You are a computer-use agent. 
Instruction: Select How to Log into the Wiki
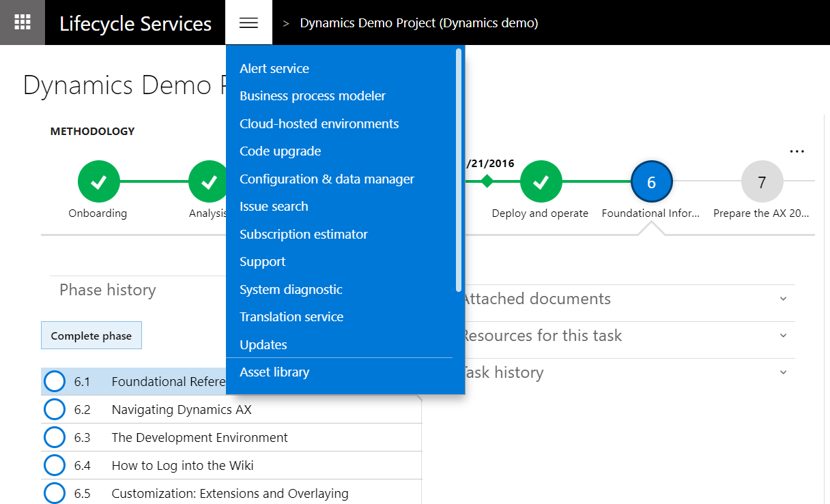[x=231, y=465]
